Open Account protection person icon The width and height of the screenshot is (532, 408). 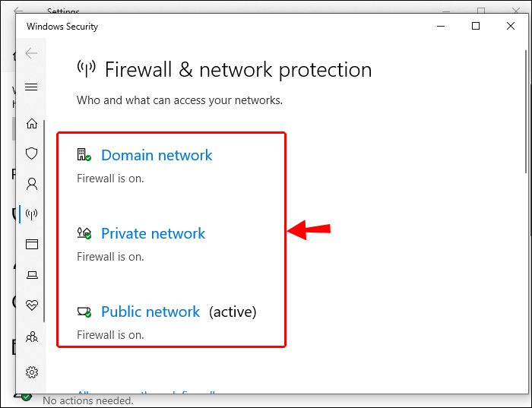[x=32, y=184]
